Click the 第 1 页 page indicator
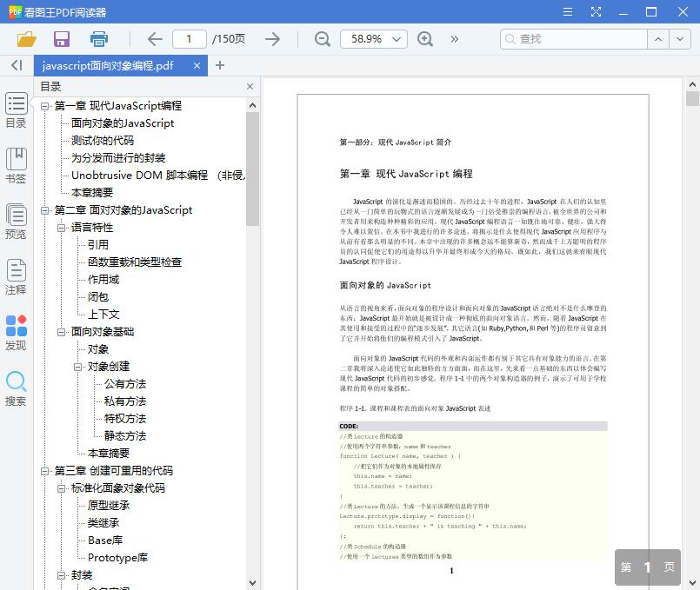The image size is (700, 590). [x=647, y=567]
